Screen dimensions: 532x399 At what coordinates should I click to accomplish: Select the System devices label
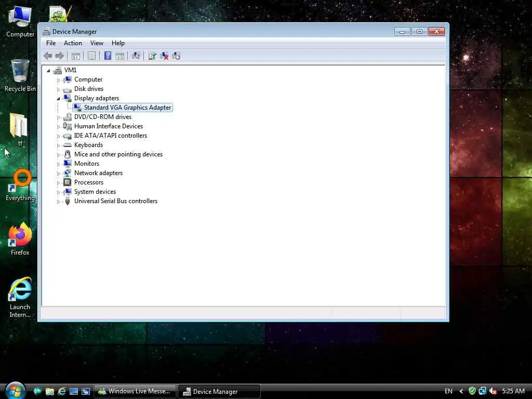95,192
